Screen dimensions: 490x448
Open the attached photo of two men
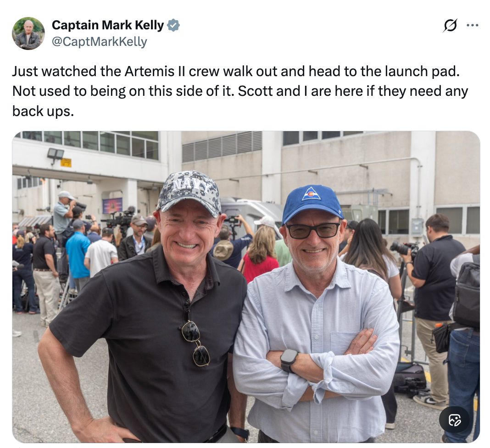(x=246, y=287)
